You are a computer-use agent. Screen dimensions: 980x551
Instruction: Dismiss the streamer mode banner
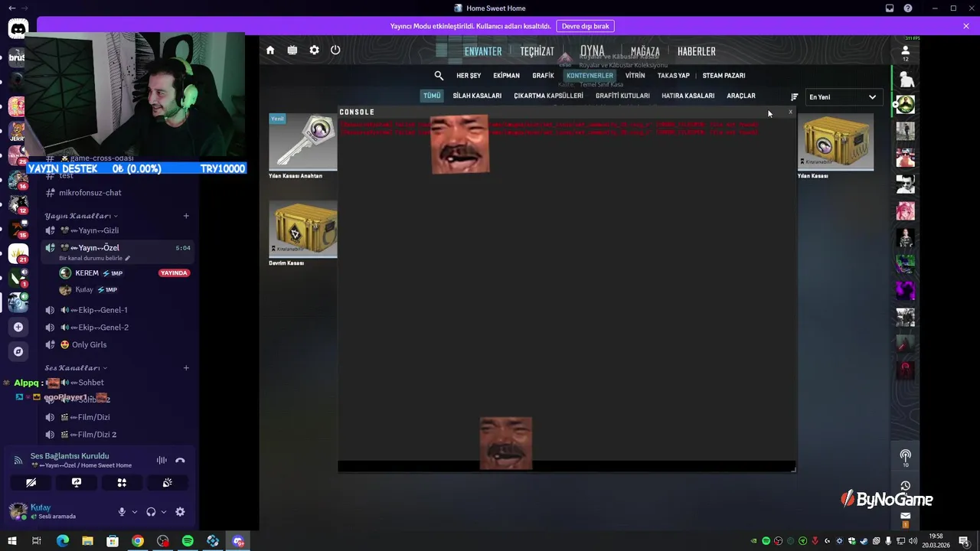[x=966, y=26]
